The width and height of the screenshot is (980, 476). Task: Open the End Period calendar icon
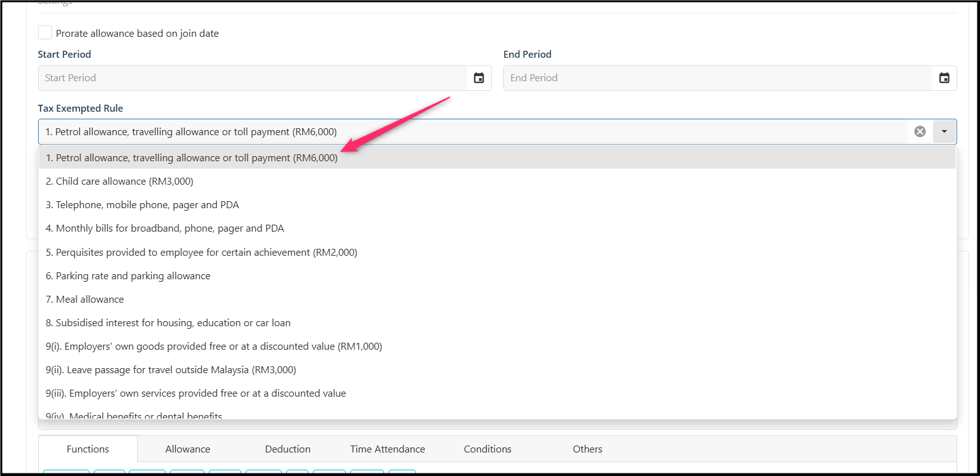pyautogui.click(x=944, y=78)
